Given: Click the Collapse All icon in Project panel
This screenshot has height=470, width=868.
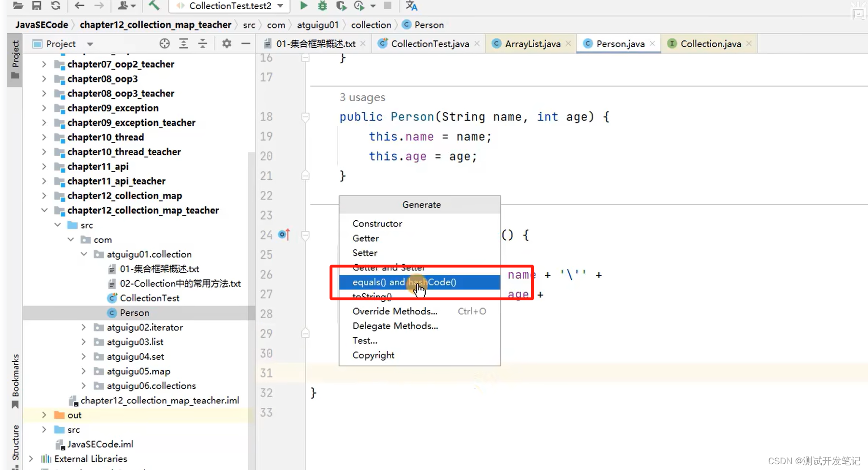Looking at the screenshot, I should click(x=203, y=44).
